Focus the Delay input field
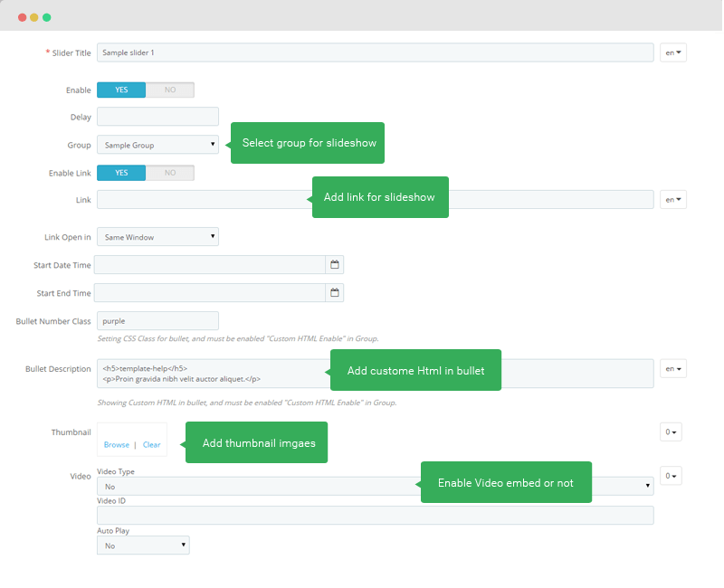The width and height of the screenshot is (724, 588). (157, 117)
